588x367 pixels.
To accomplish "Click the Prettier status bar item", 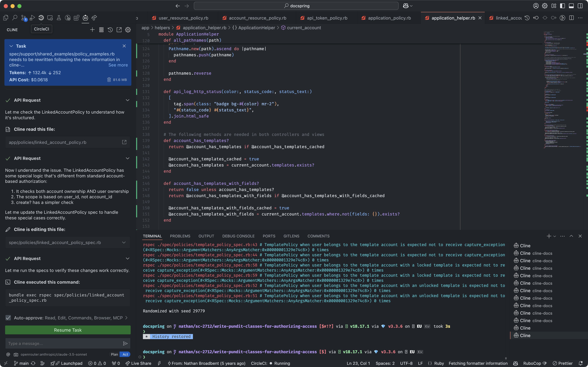I will pos(563,363).
